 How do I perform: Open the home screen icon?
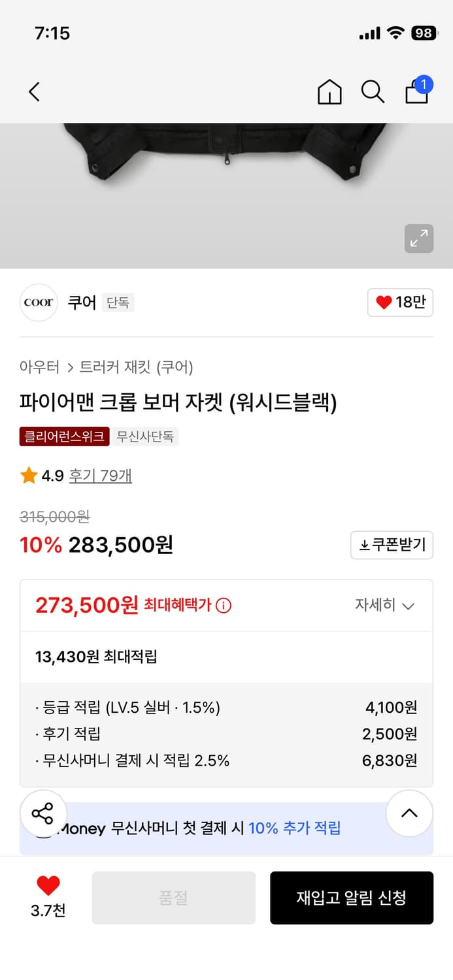point(329,91)
